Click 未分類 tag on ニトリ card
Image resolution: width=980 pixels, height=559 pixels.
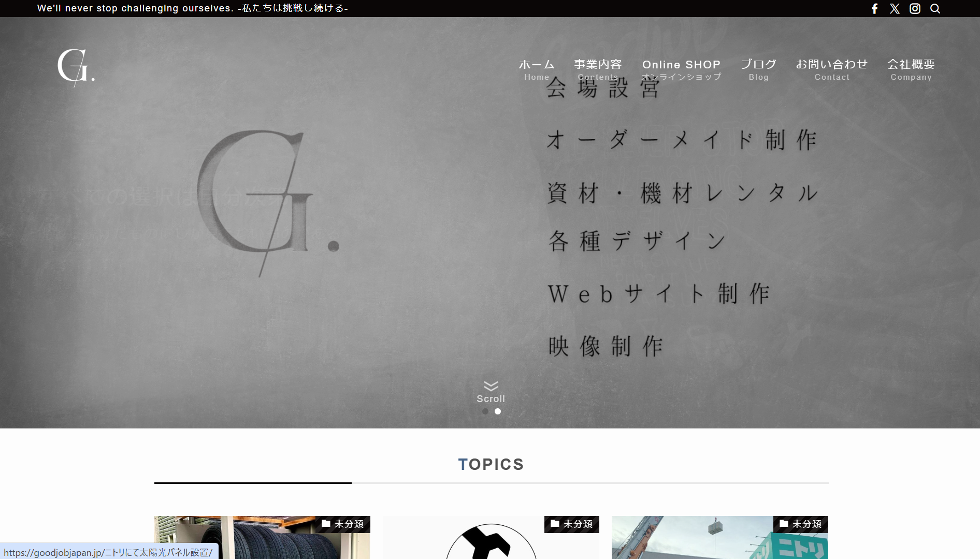(801, 524)
